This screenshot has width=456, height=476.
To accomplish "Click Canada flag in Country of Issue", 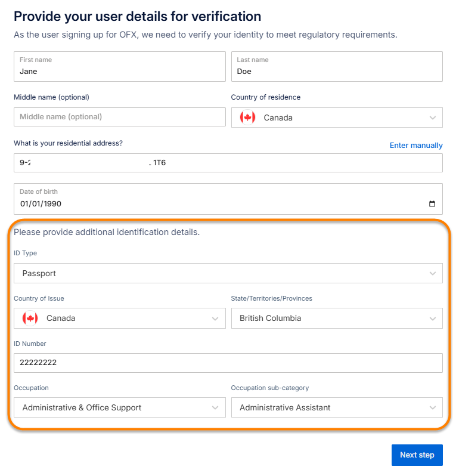I will point(30,318).
